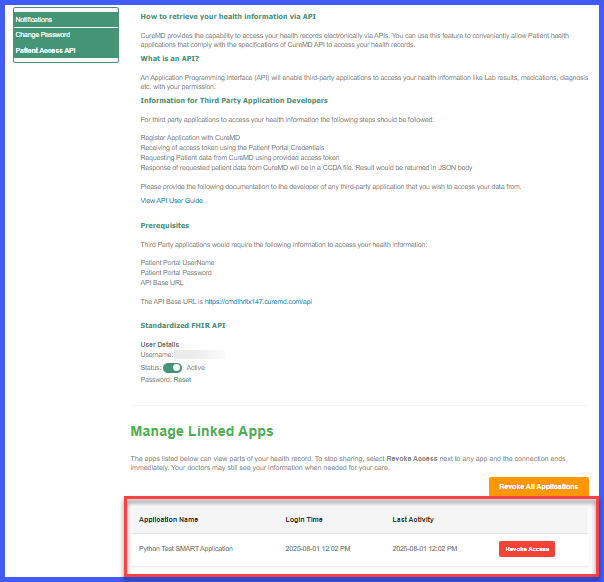This screenshot has width=604, height=582.
Task: Click the Standardized FHIR API heading
Action: coord(183,325)
